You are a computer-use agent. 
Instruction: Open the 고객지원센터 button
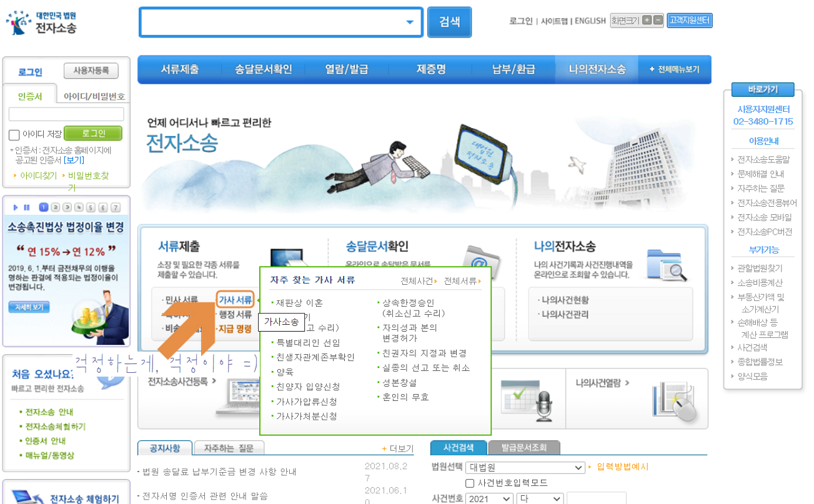690,20
